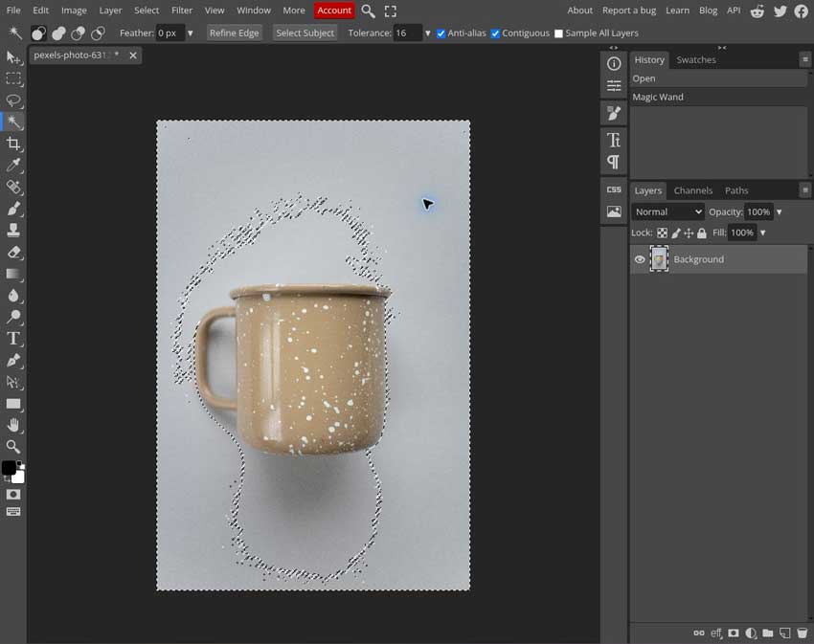The image size is (814, 644).
Task: Select the Move tool
Action: 13,57
